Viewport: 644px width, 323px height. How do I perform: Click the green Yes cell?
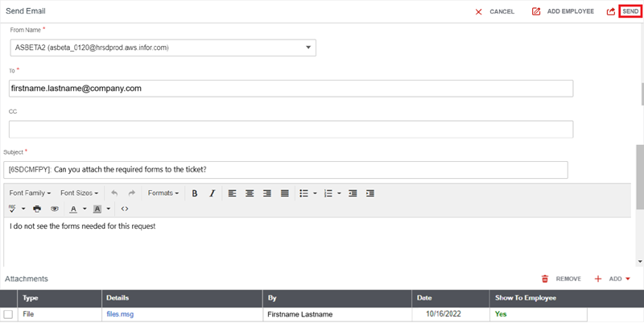tap(539, 314)
